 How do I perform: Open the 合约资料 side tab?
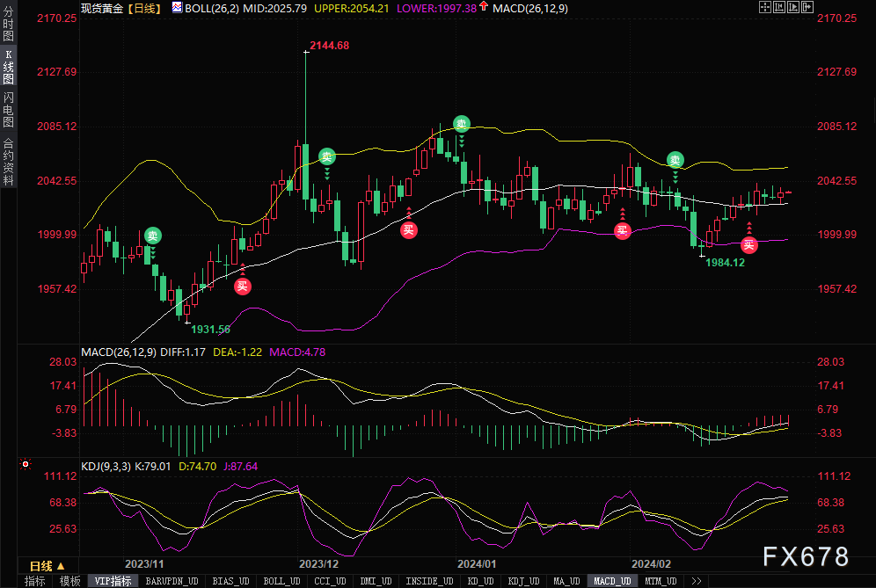pos(9,162)
